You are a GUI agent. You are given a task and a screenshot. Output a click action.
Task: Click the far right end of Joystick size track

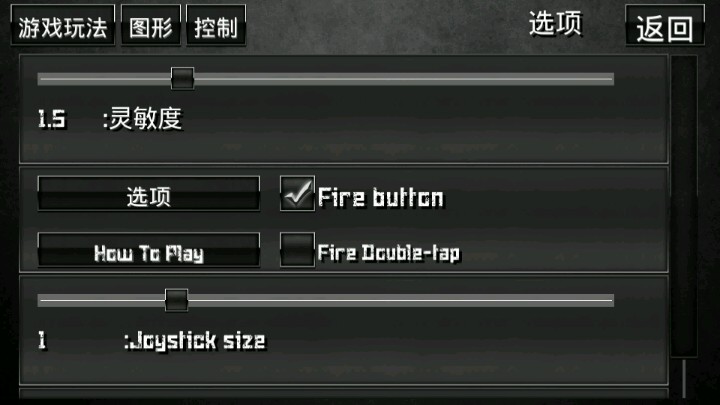610,300
